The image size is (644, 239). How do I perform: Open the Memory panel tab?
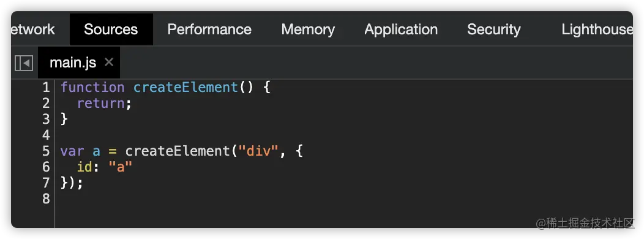point(308,29)
